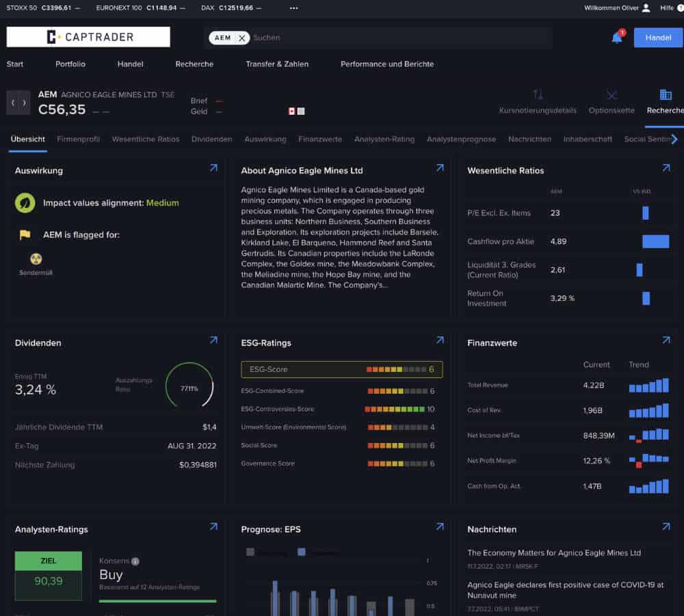This screenshot has width=684, height=616.
Task: Click the Canadian flag icon
Action: (292, 111)
